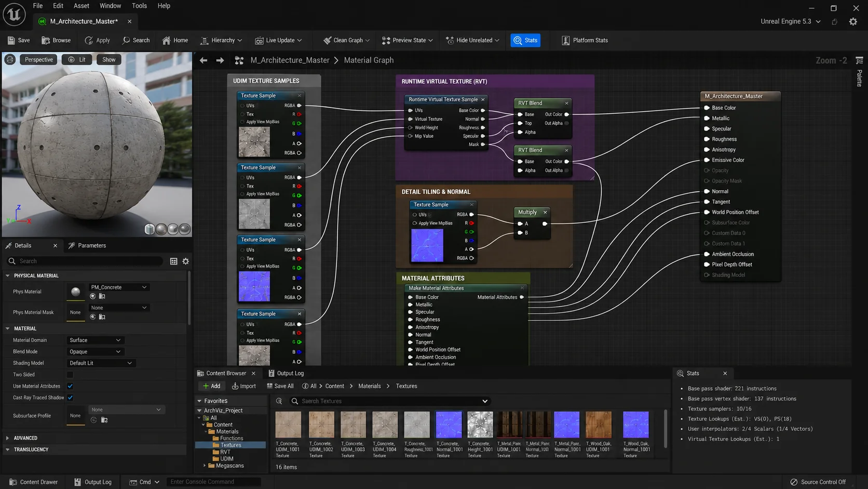Viewport: 868px width, 489px height.
Task: Open Material Domain Surface dropdown
Action: click(x=95, y=340)
